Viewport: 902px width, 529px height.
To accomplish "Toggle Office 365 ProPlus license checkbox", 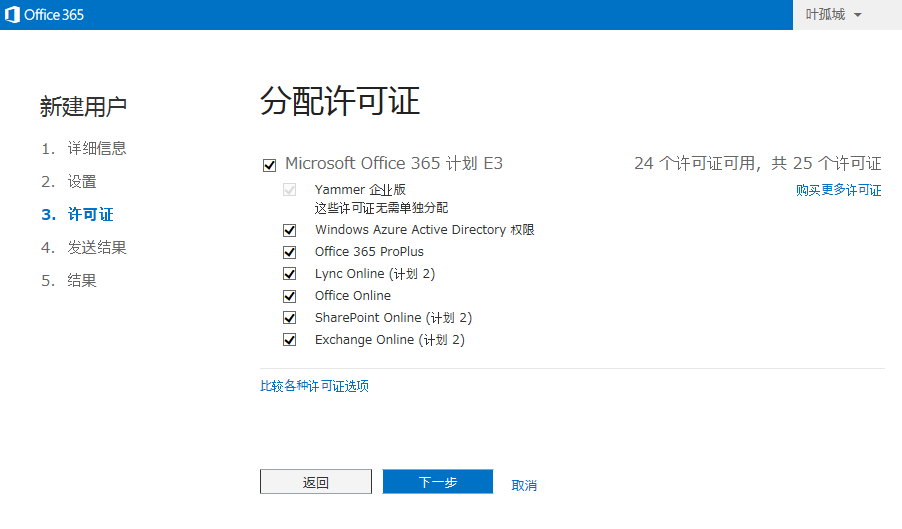I will [290, 252].
